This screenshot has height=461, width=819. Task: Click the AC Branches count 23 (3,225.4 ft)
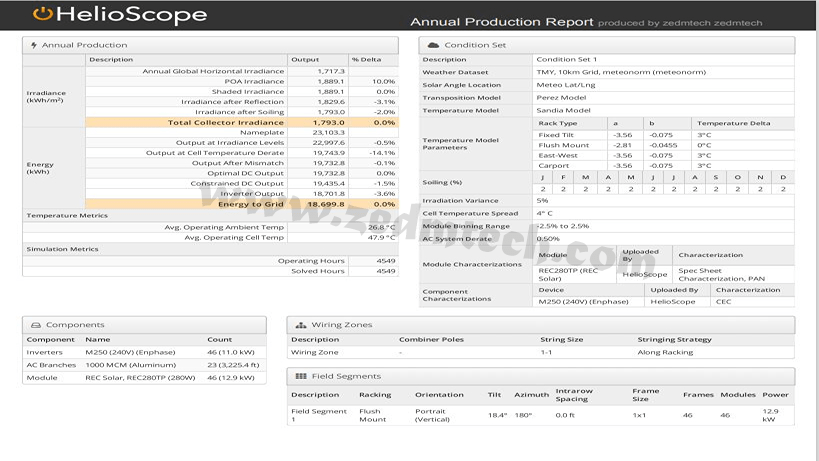coord(233,365)
